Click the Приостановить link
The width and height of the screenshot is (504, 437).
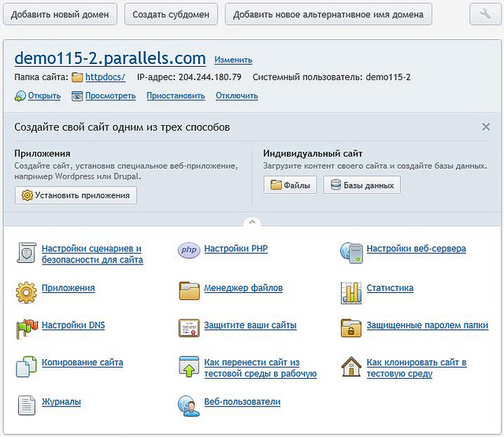click(x=176, y=96)
